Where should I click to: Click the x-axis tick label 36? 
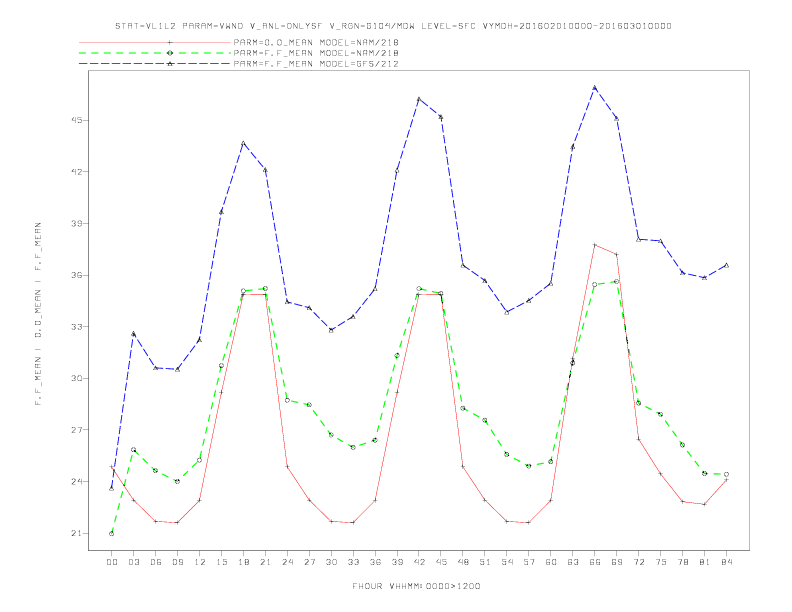pyautogui.click(x=375, y=562)
